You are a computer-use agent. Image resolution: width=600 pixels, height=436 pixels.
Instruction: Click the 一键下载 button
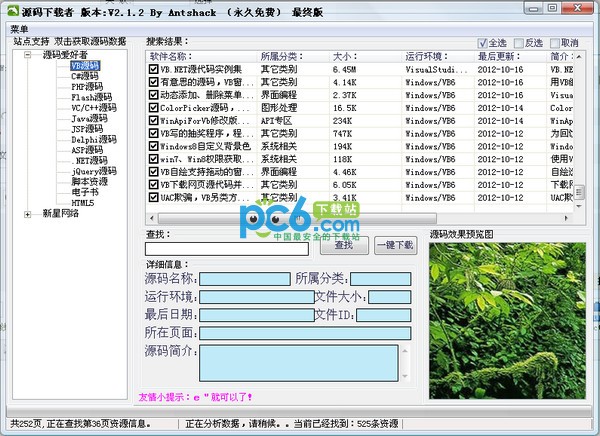tap(395, 245)
